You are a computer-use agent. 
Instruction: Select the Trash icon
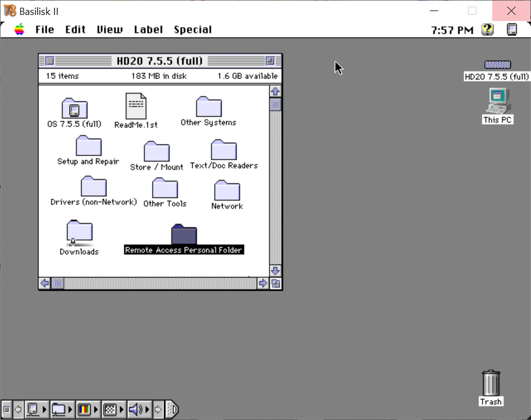491,383
